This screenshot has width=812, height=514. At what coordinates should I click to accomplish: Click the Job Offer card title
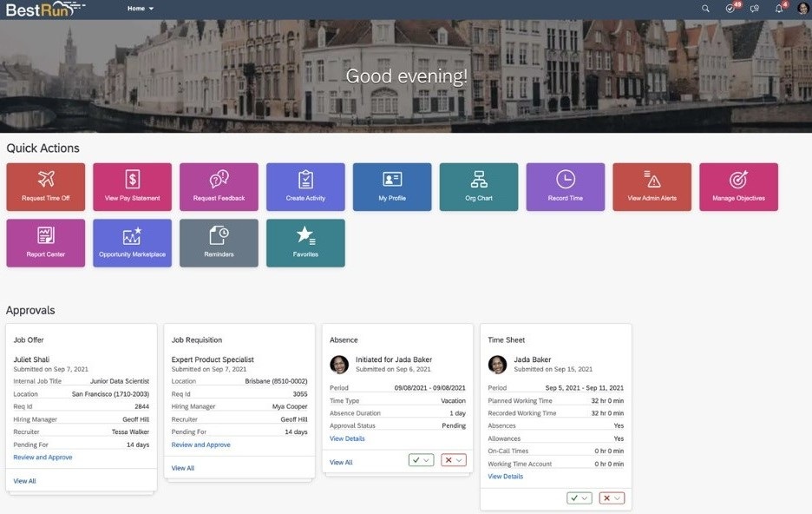(29, 339)
